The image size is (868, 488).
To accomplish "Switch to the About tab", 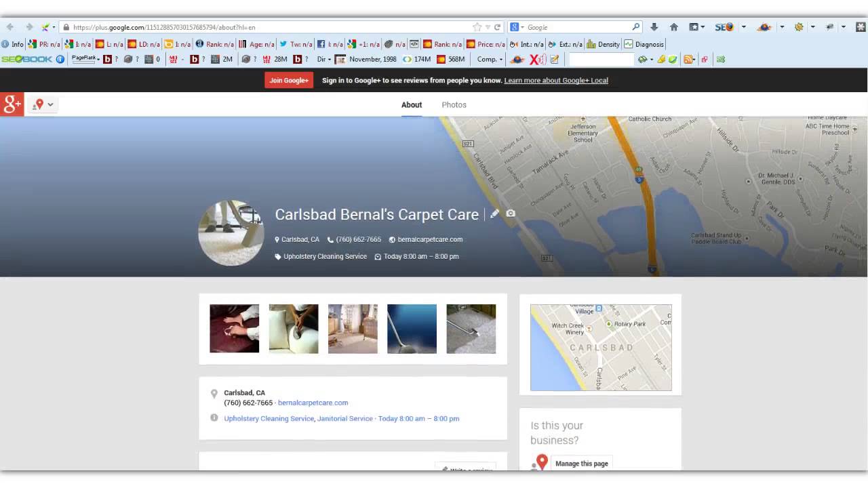I will pos(412,105).
